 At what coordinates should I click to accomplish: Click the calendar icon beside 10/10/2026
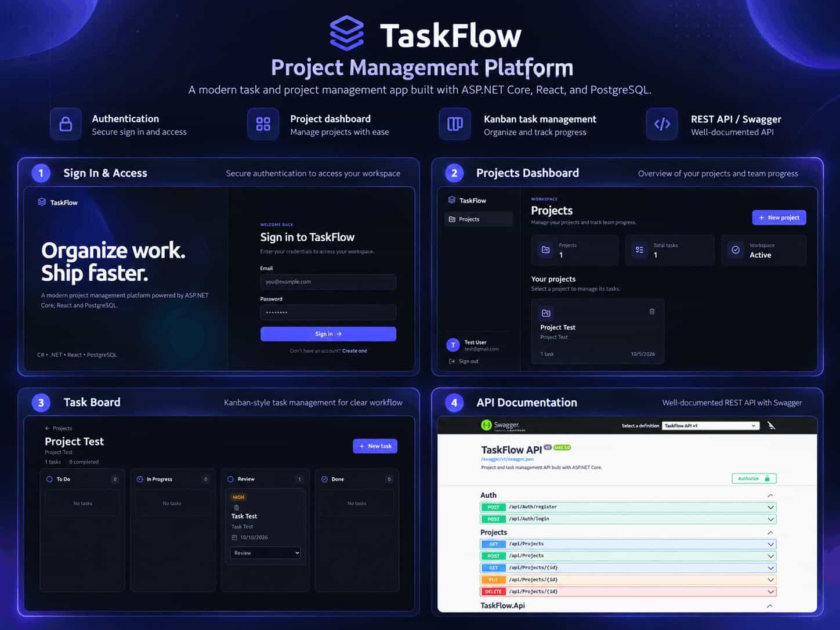coord(234,537)
